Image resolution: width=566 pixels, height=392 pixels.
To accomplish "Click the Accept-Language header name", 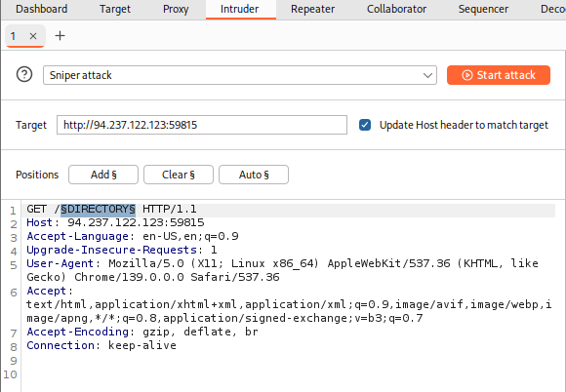I will point(78,236).
